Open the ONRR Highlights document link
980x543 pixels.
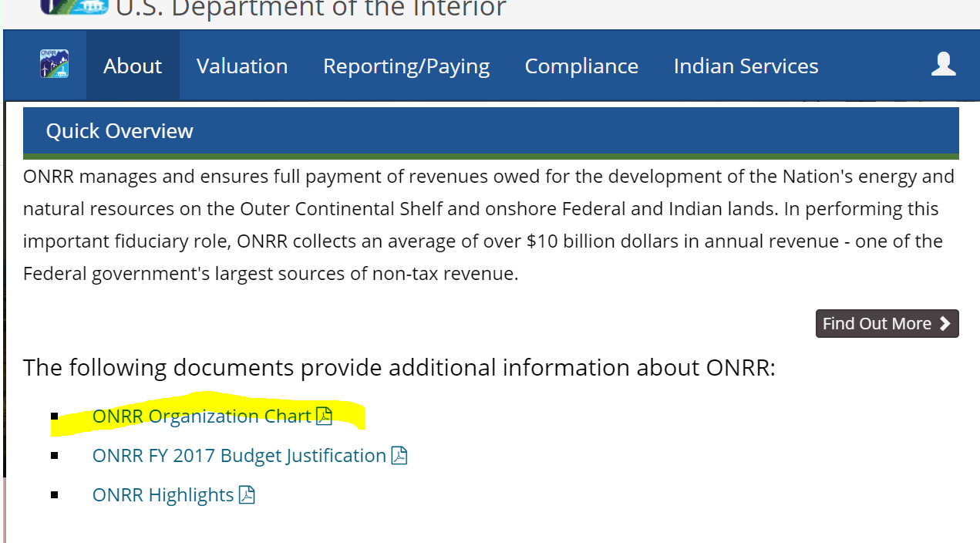pyautogui.click(x=163, y=494)
